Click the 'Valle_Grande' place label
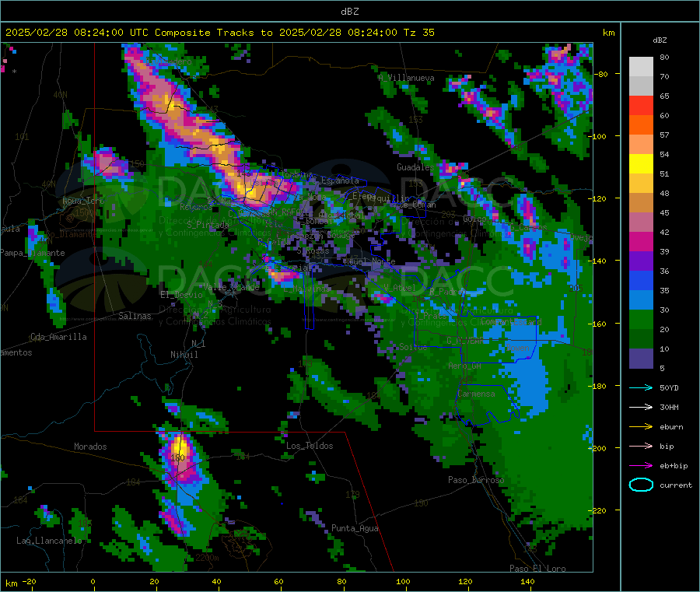Image resolution: width=700 pixels, height=592 pixels. (x=231, y=287)
